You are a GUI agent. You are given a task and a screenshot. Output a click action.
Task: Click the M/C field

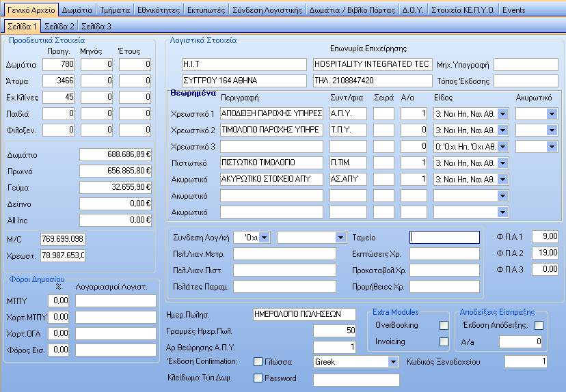[x=63, y=239]
